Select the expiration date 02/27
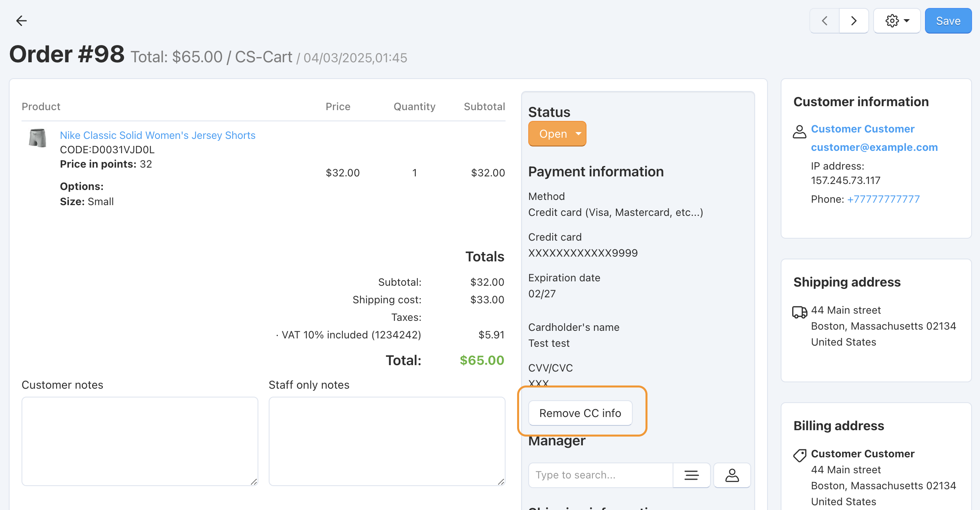Viewport: 980px width, 510px height. 542,294
